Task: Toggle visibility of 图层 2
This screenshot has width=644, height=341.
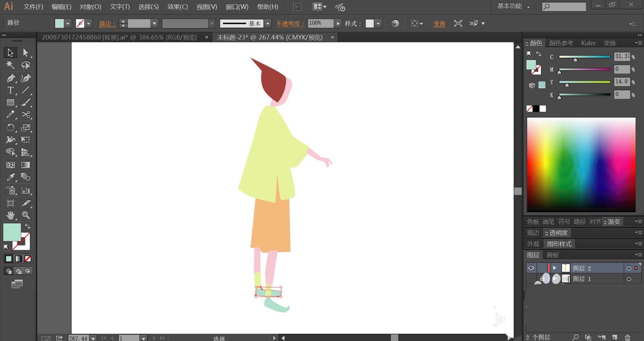Action: (x=531, y=268)
